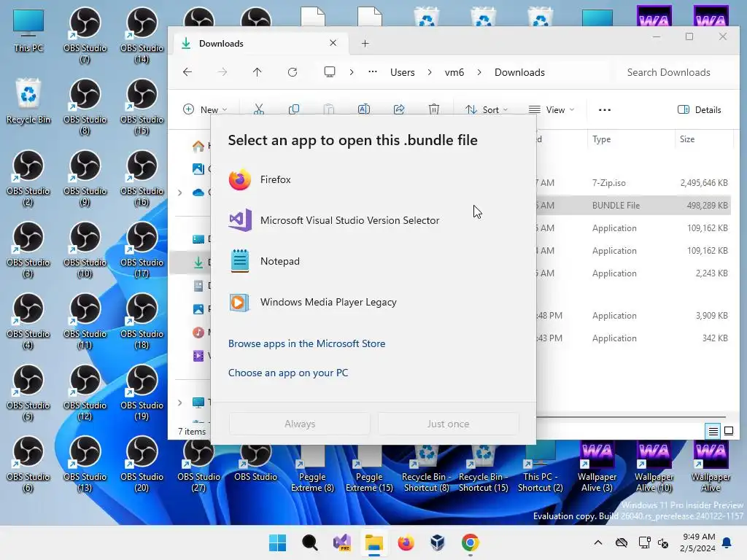Open Visual Studio from the taskbar
The image size is (747, 560).
point(342,542)
